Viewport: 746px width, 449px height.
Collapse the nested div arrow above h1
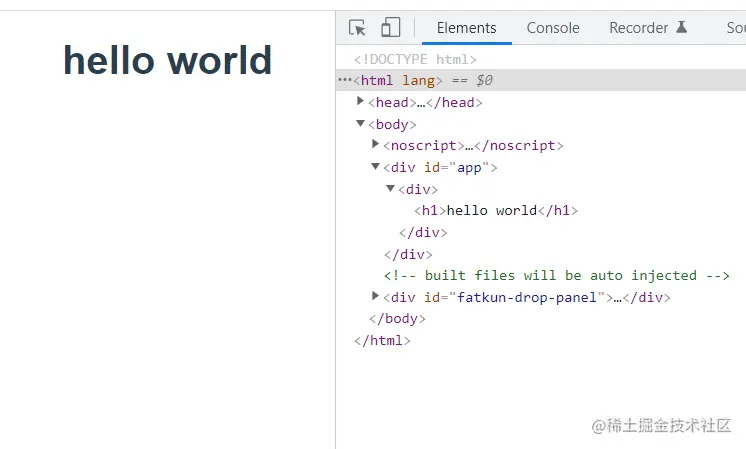391,188
